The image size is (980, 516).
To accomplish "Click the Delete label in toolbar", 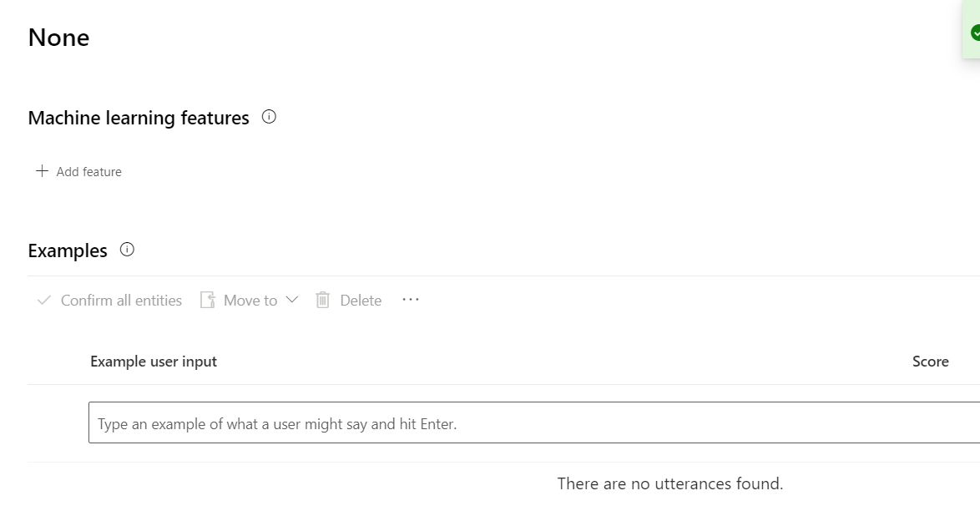I will point(361,301).
